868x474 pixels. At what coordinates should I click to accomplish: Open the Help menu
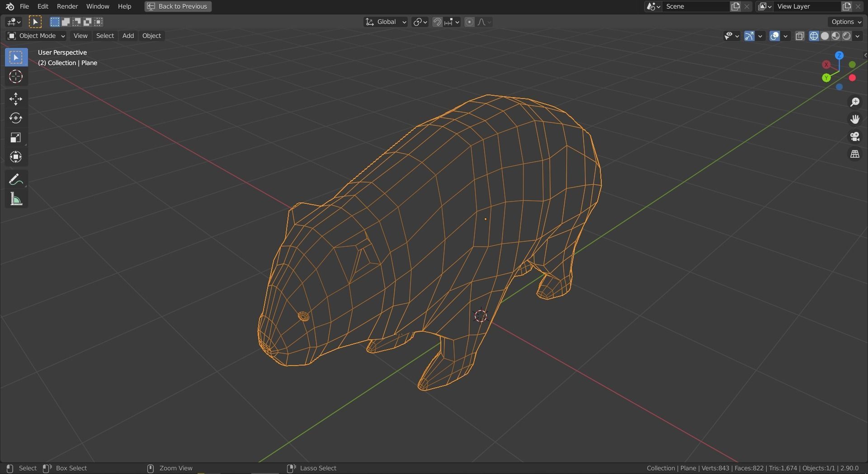point(124,6)
